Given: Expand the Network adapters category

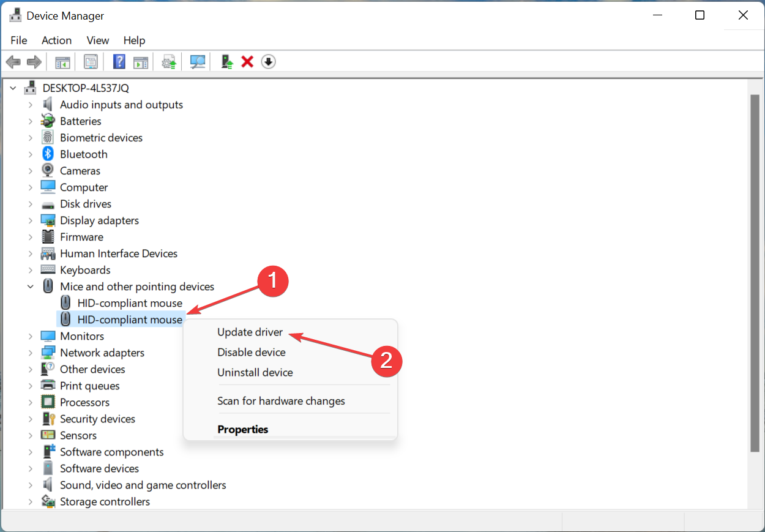Looking at the screenshot, I should pos(30,353).
